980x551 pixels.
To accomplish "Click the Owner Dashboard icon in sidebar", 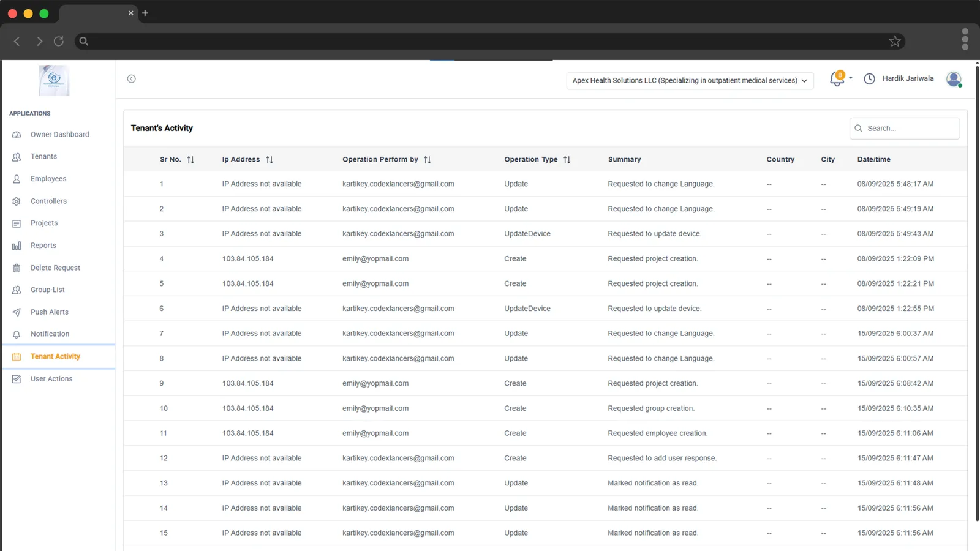I will click(17, 135).
